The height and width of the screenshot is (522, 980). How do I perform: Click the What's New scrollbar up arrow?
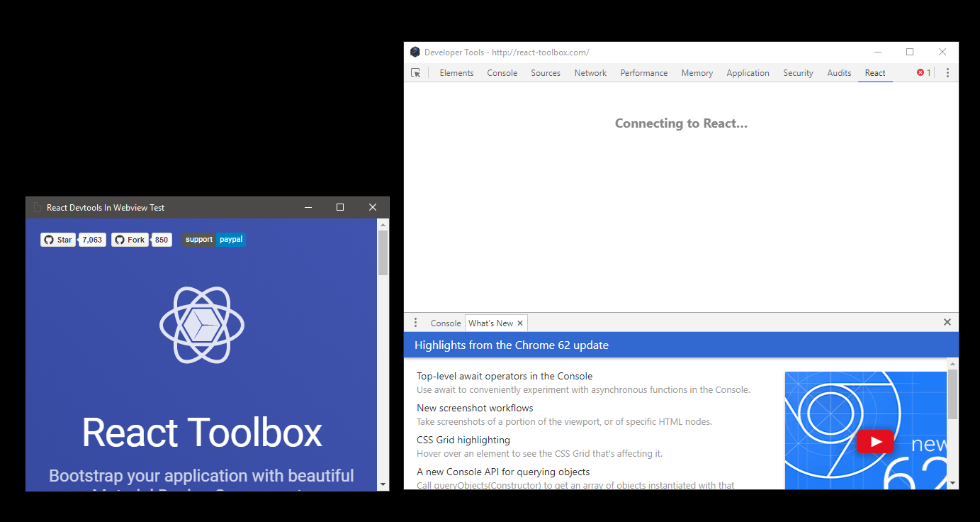953,363
